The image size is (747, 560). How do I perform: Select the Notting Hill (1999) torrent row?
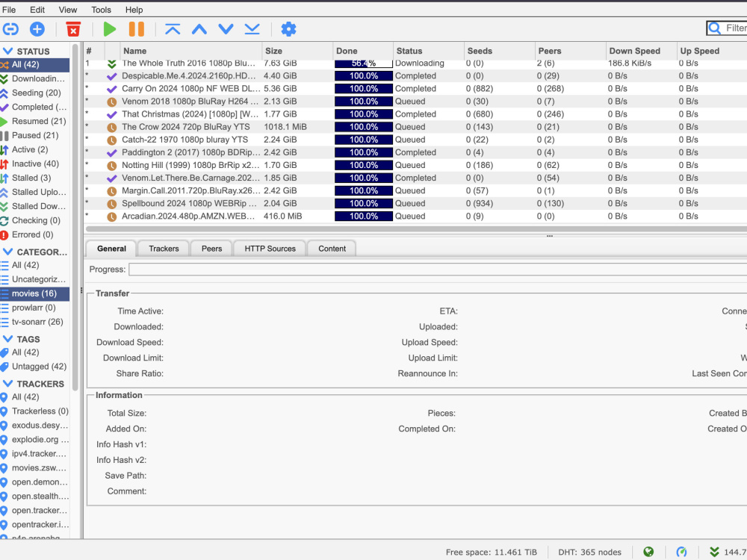pos(415,165)
